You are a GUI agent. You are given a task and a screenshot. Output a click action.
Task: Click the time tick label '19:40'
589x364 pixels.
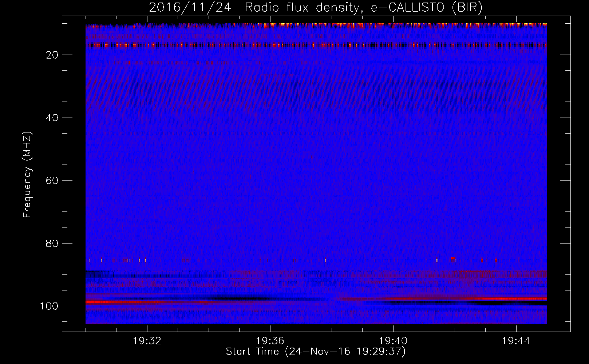(393, 341)
